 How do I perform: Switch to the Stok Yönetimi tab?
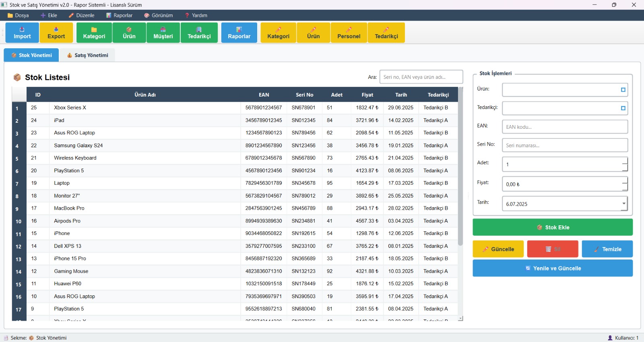[x=31, y=55]
